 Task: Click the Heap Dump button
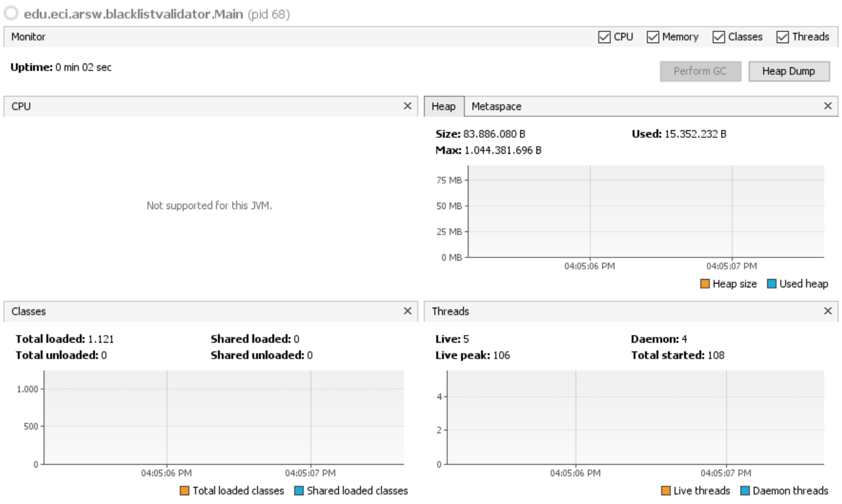pos(789,71)
